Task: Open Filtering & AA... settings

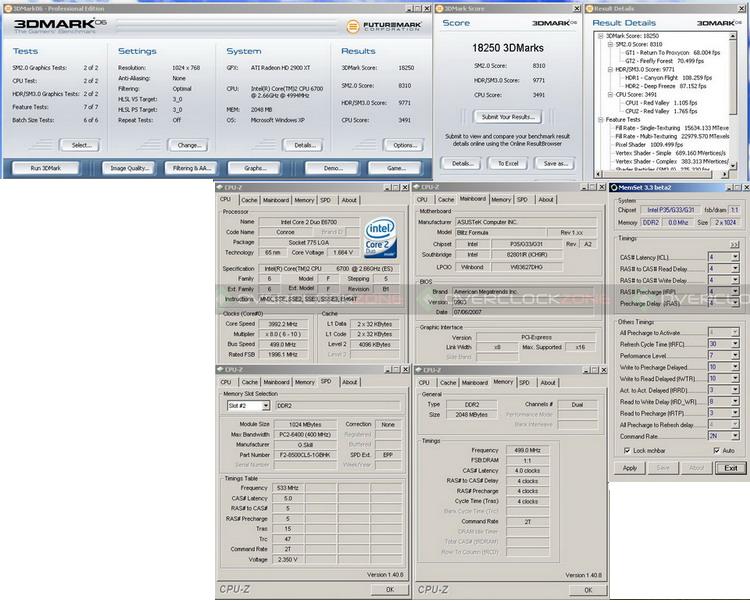Action: 191,168
